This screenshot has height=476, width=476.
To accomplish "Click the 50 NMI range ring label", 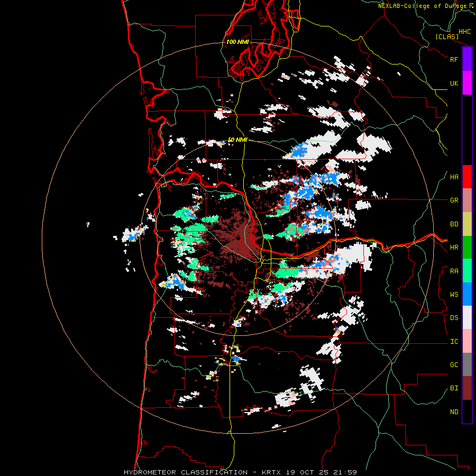I will pos(237,140).
